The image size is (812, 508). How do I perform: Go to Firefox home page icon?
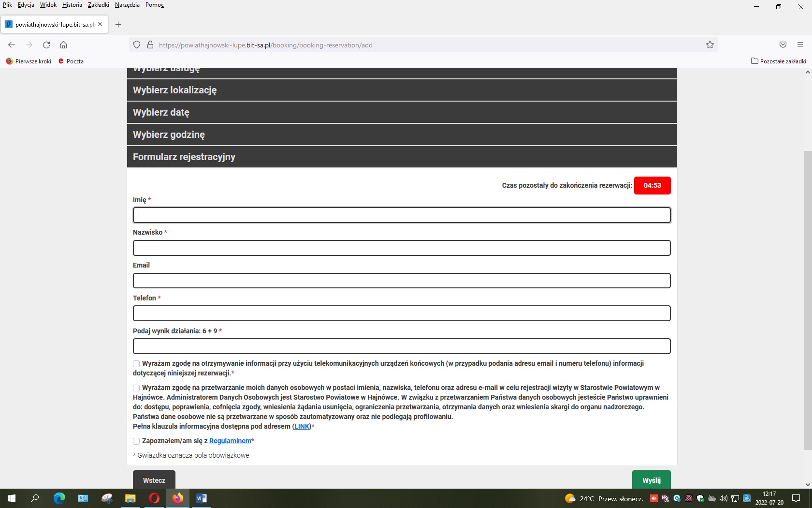[x=63, y=45]
